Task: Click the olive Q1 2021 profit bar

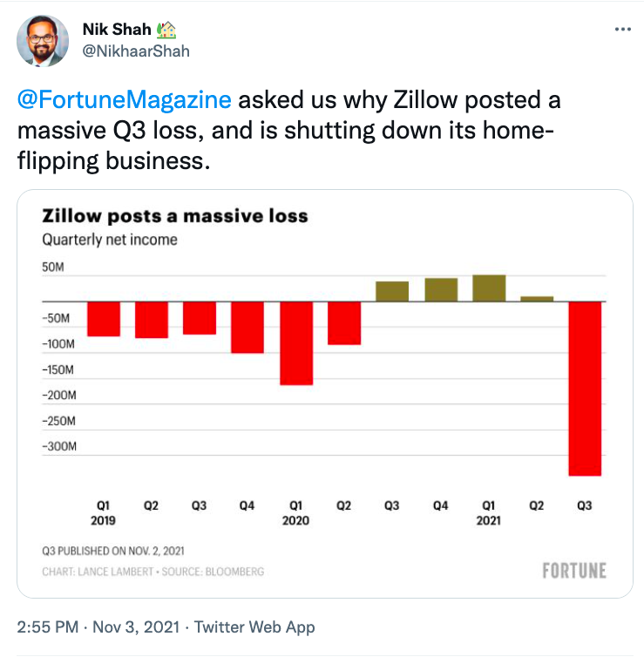Action: tap(489, 288)
